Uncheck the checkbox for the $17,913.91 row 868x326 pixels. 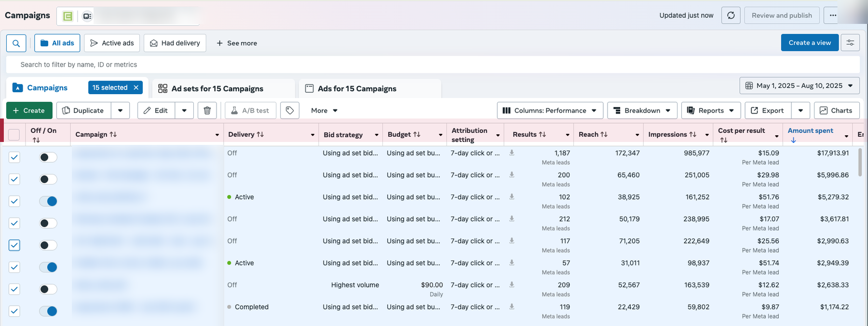coord(14,157)
